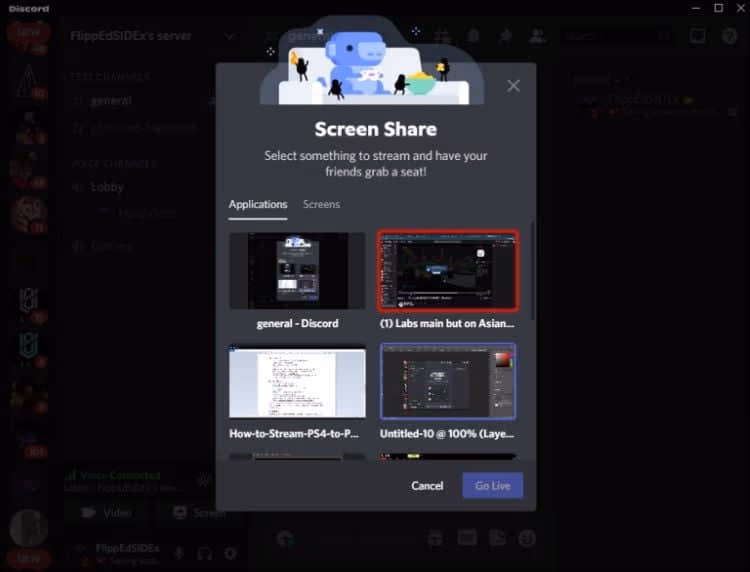750x572 pixels.
Task: Show the member list icon in header
Action: click(537, 36)
